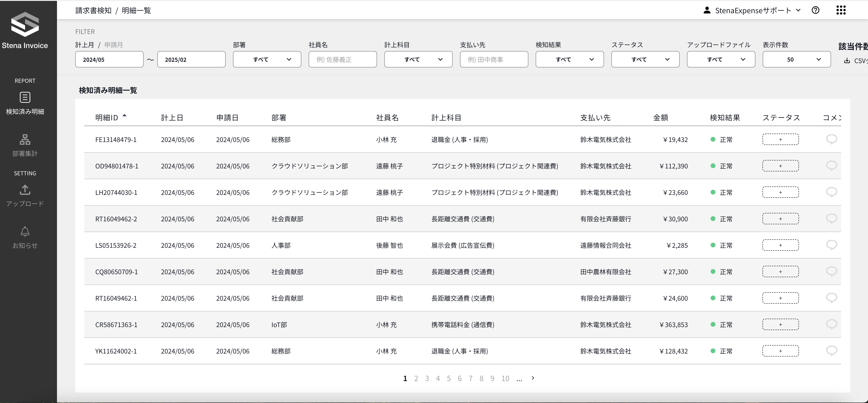Click the help question mark icon
Viewport: 868px width, 403px height.
click(815, 10)
